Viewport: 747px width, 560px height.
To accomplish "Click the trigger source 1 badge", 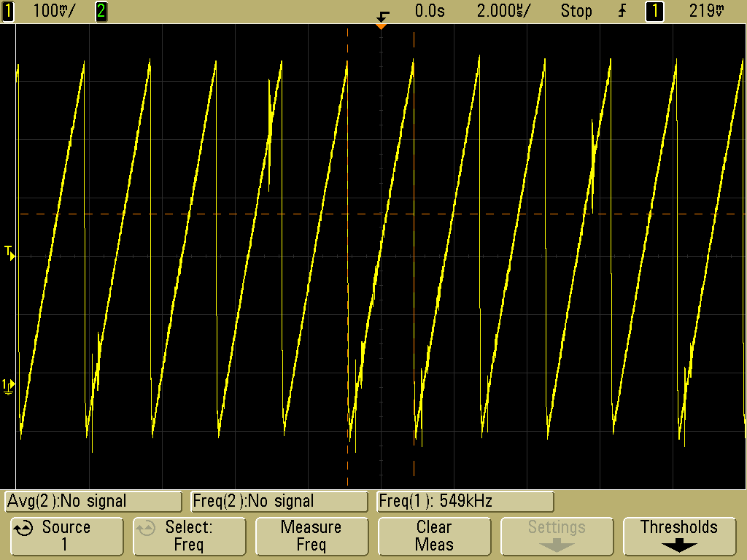I will [x=654, y=11].
